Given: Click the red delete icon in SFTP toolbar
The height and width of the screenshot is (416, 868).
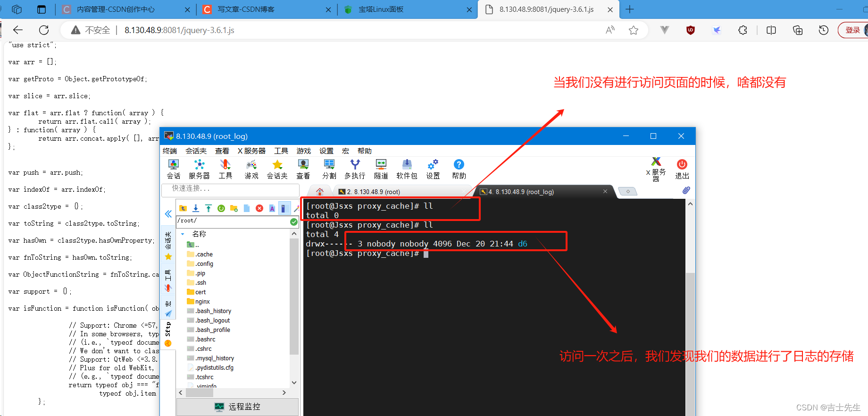Looking at the screenshot, I should pos(259,208).
